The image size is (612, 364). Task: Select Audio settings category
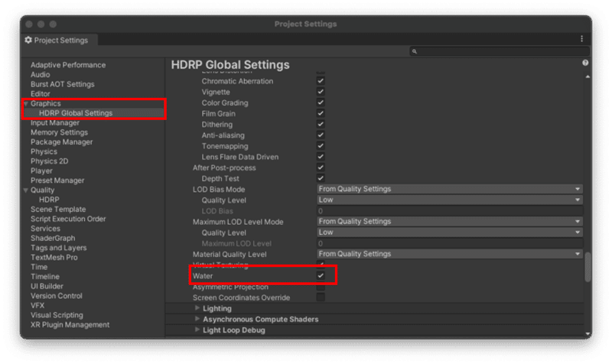[41, 74]
